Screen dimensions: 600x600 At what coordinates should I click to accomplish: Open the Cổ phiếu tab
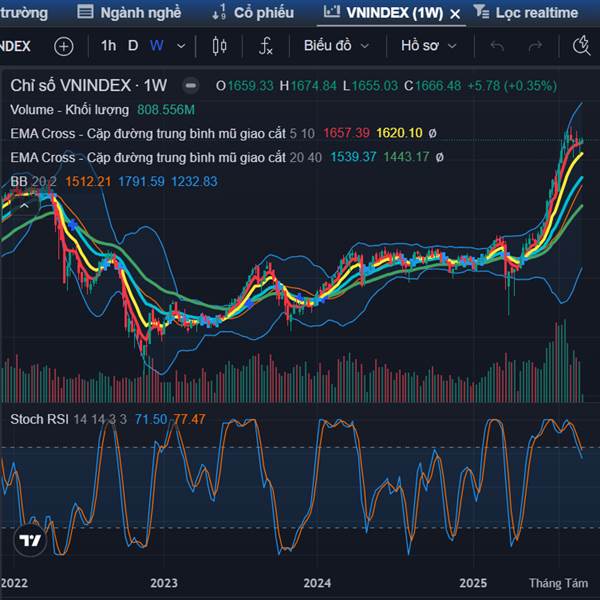coord(254,13)
